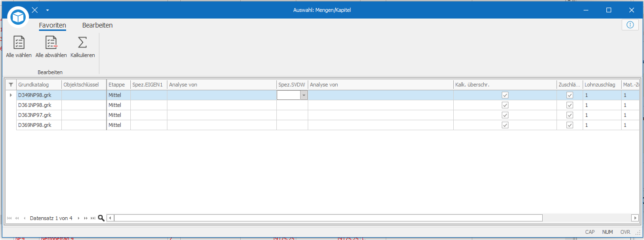Expand the row indicator arrow for D349NP98.grk
Image resolution: width=644 pixels, height=240 pixels.
11,95
